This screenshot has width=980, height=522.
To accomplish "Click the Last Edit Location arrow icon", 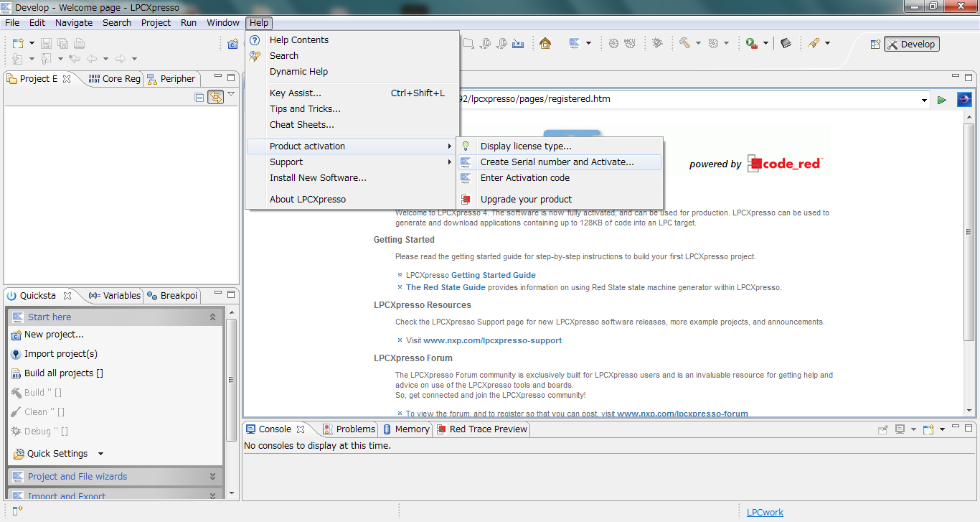I will pyautogui.click(x=75, y=59).
